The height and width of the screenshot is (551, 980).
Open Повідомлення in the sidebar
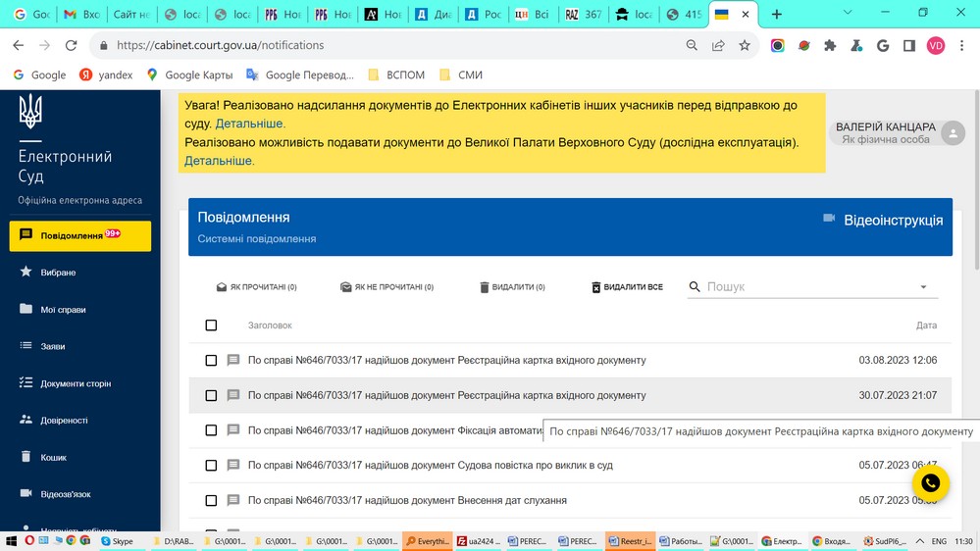click(80, 235)
